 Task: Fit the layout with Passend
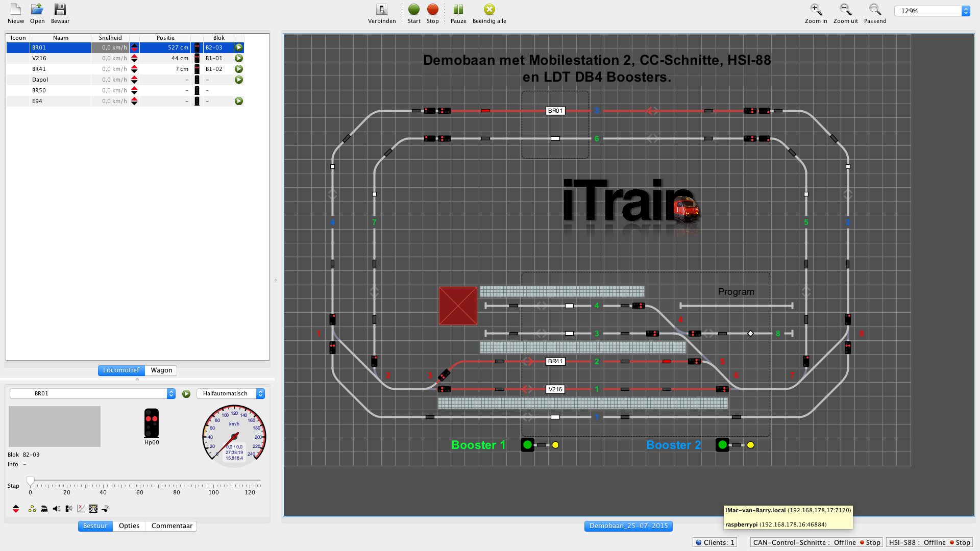875,14
